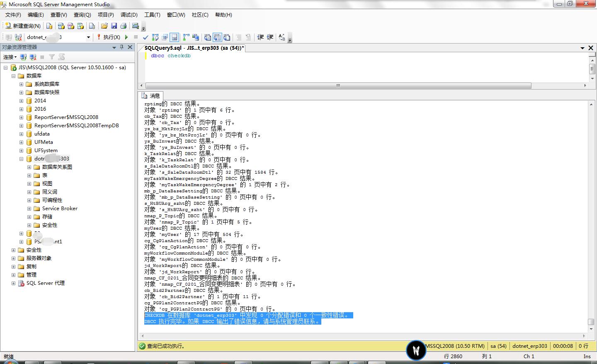Click the Object Explorer connect server icon
The image size is (597, 364).
coord(23,57)
